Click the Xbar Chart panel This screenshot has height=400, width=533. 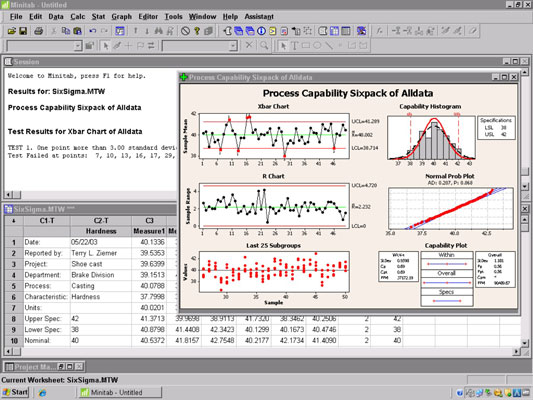coord(274,136)
